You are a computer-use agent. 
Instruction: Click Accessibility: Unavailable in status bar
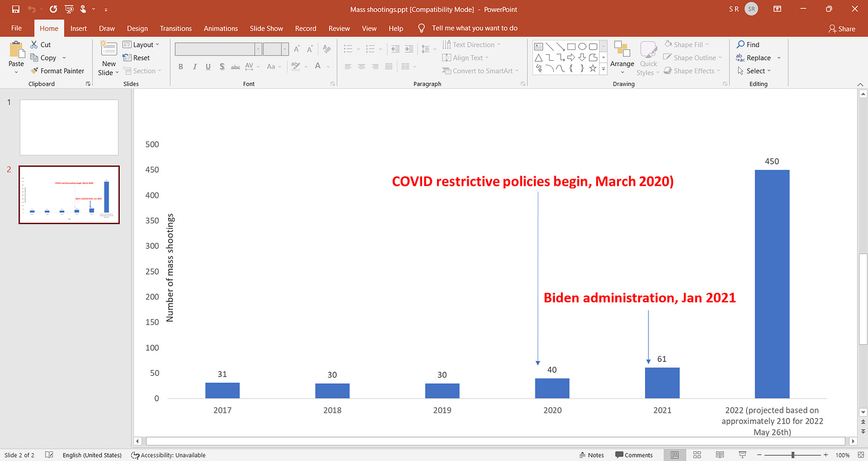[168, 455]
